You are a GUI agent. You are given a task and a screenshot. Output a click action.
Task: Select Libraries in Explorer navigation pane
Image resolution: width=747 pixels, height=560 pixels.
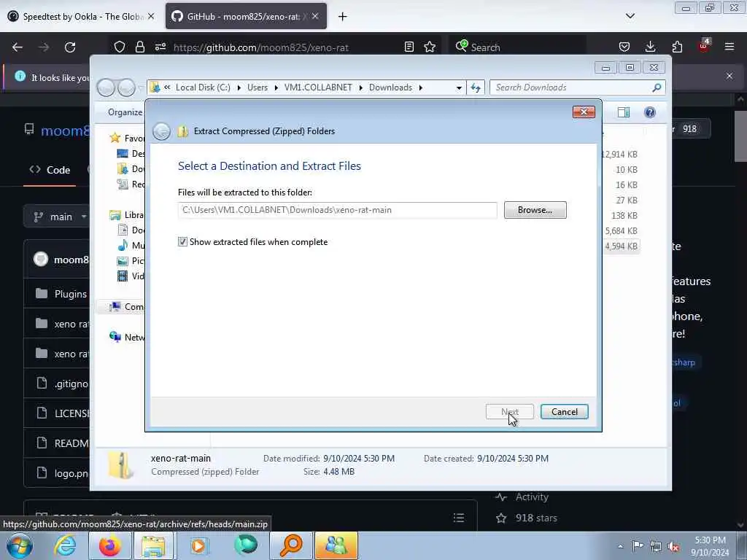tap(127, 215)
